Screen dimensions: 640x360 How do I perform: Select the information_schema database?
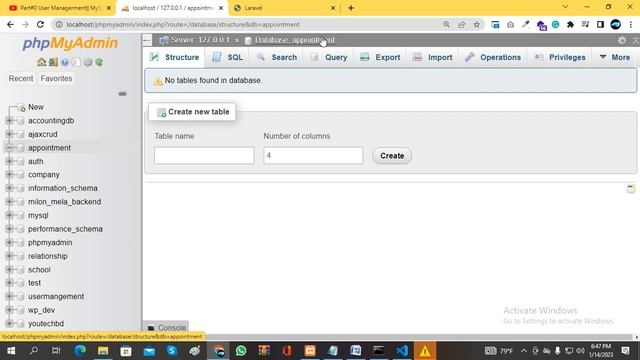tap(63, 188)
